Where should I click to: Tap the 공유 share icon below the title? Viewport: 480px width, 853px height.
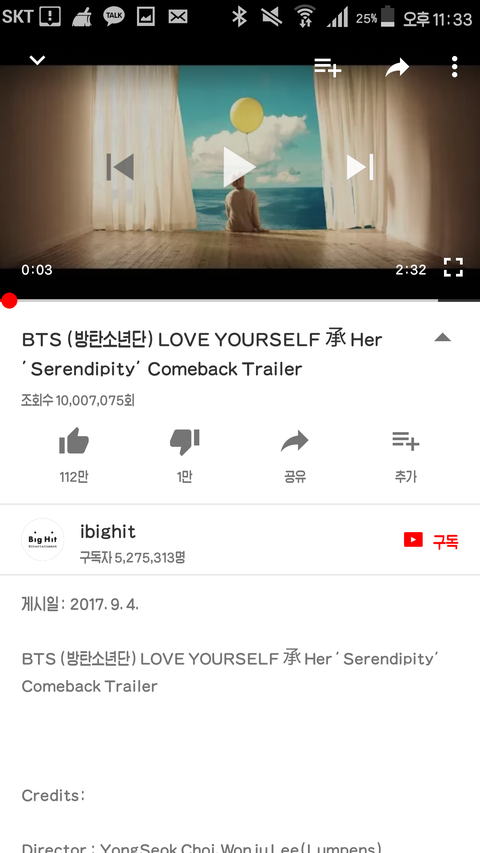pos(295,441)
